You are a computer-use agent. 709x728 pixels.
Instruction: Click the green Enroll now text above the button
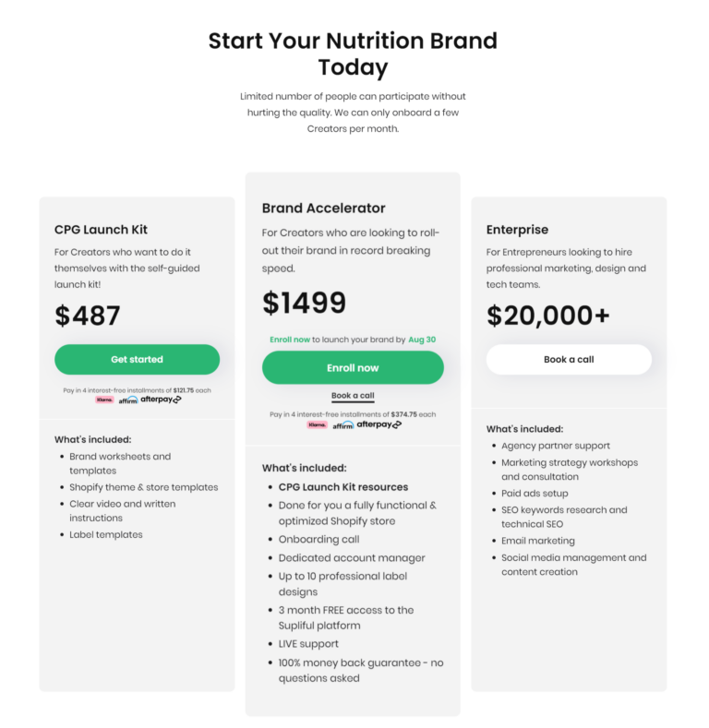290,340
